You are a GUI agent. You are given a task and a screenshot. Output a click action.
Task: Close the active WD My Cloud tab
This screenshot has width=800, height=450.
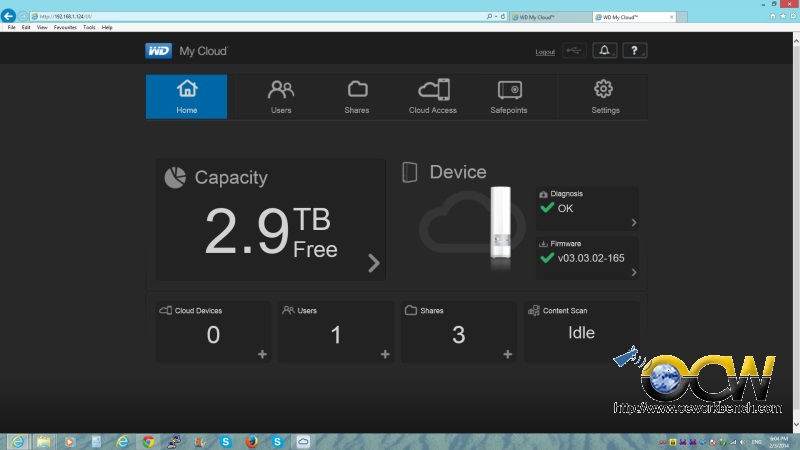pyautogui.click(x=671, y=17)
